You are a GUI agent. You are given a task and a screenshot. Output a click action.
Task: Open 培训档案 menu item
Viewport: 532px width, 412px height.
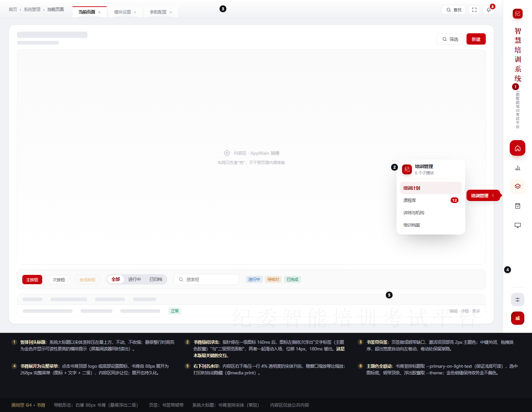tap(431, 225)
